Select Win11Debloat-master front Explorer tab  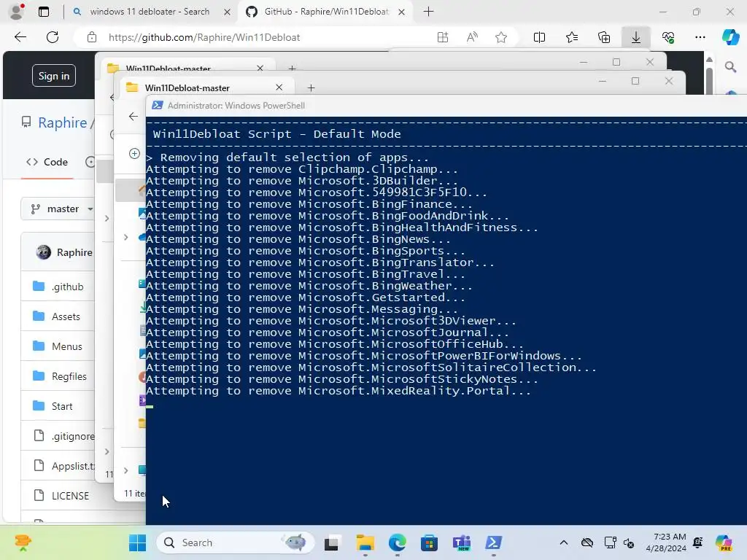187,87
